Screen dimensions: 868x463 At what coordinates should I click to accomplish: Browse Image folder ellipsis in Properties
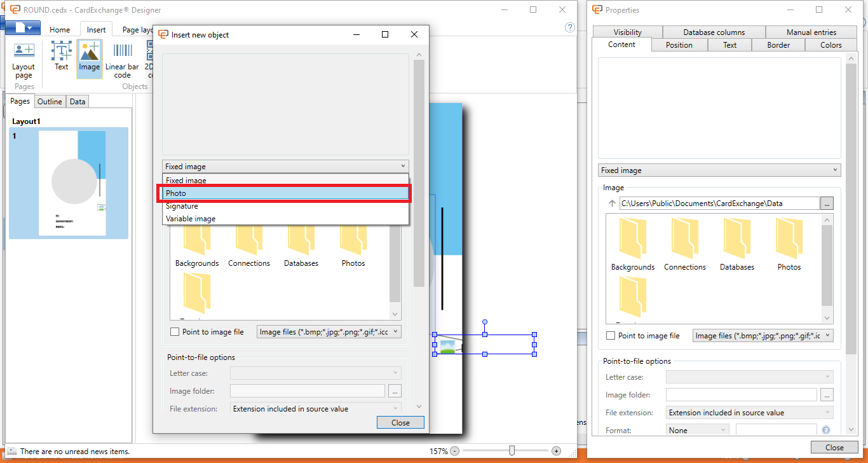click(826, 395)
